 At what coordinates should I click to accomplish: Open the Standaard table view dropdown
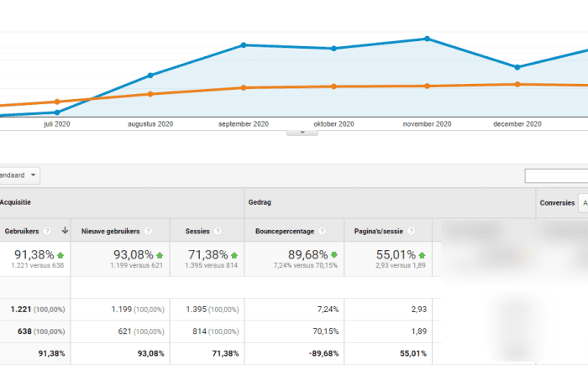tap(20, 175)
